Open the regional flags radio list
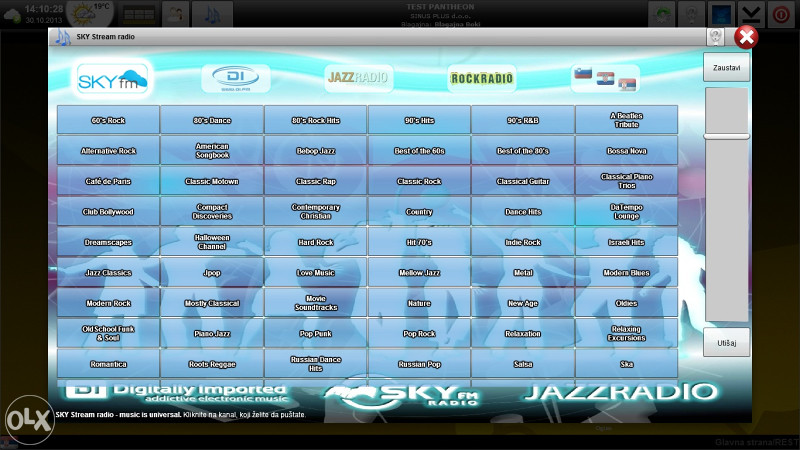The height and width of the screenshot is (450, 800). [x=605, y=79]
